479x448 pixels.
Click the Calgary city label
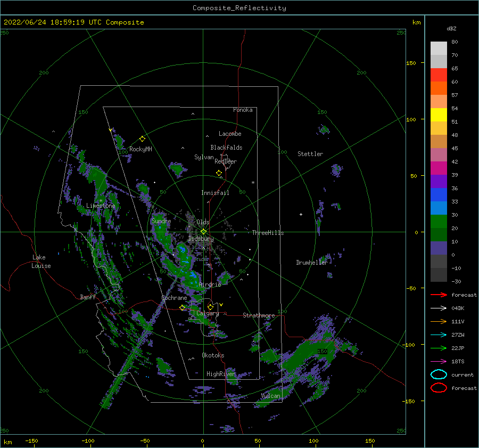(208, 313)
